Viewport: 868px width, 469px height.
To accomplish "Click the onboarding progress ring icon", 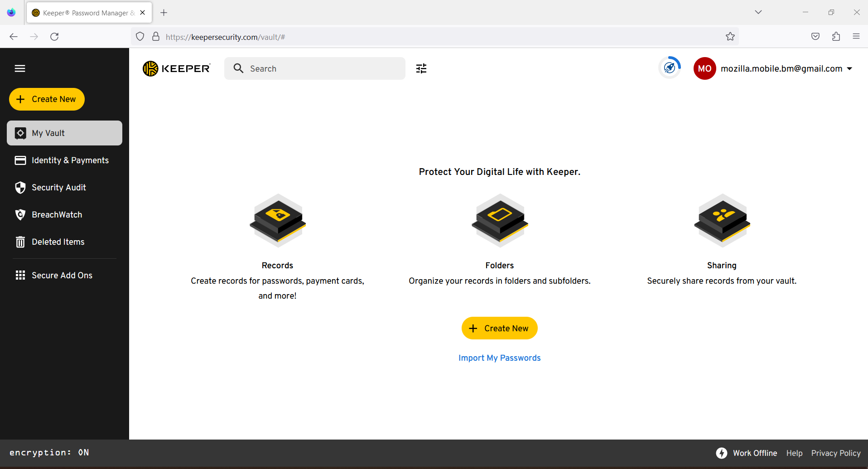I will tap(669, 68).
